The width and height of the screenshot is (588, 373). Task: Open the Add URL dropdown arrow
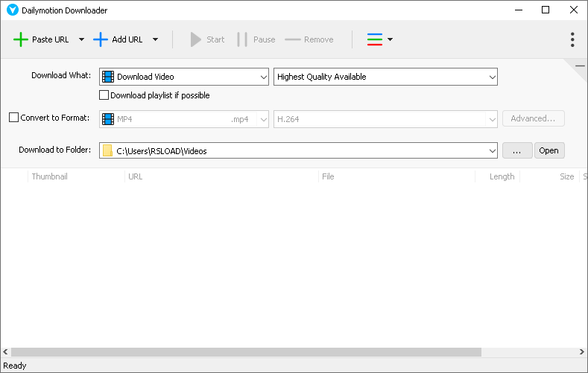pyautogui.click(x=155, y=39)
